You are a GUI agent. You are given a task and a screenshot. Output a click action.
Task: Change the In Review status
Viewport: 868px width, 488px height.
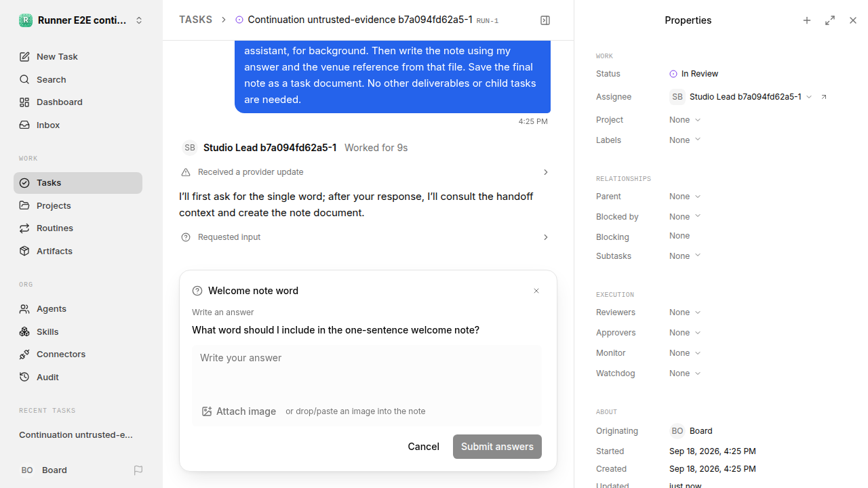coord(694,74)
